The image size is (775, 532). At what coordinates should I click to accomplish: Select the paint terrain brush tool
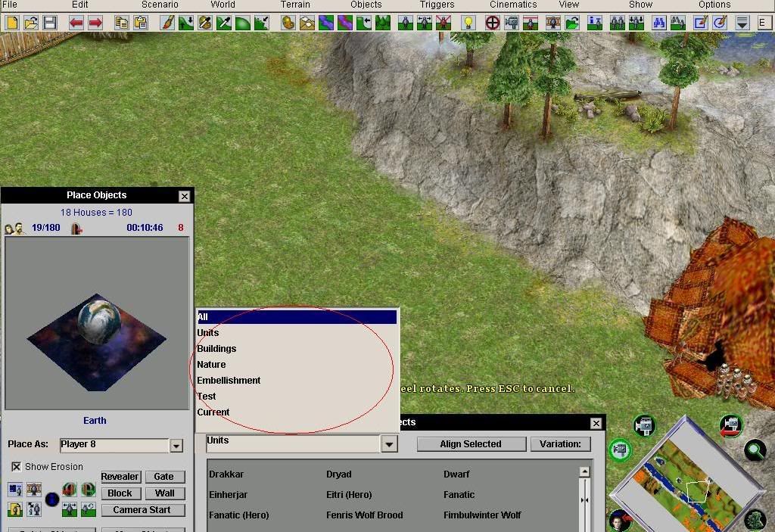click(168, 23)
